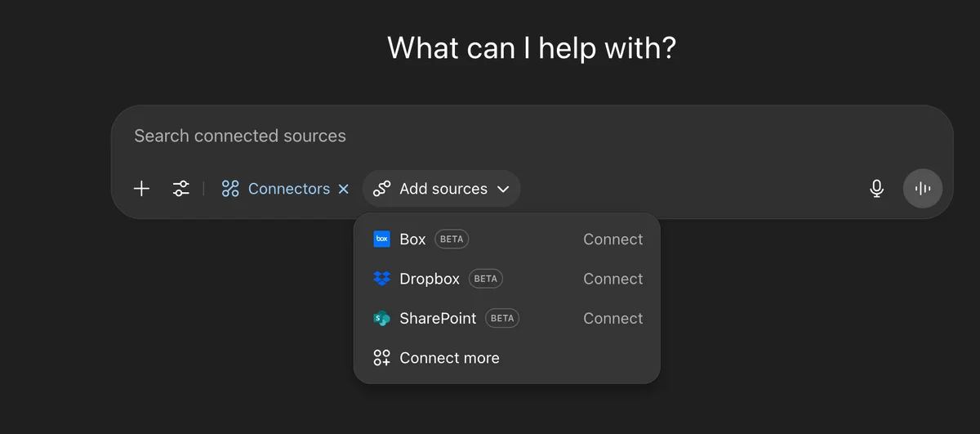Start dictation with microphone icon
This screenshot has height=434, width=980.
(x=876, y=189)
